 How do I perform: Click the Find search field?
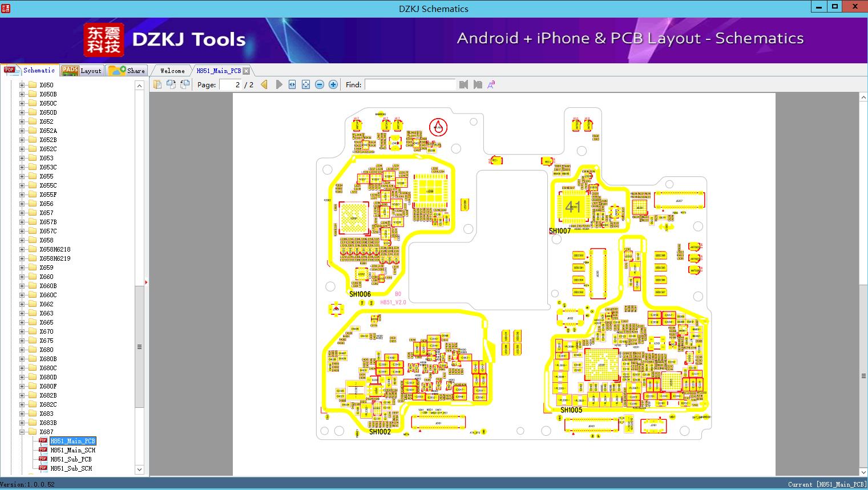pos(410,84)
